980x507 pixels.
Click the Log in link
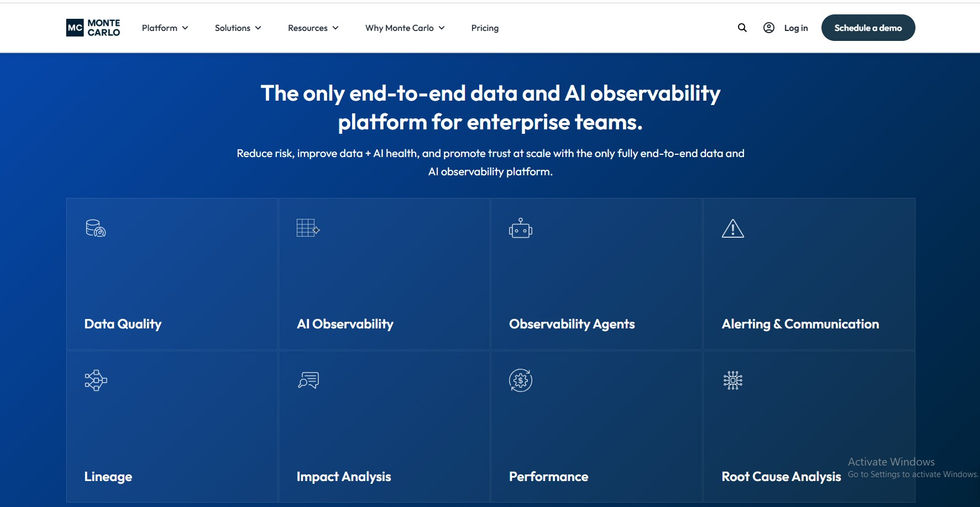[x=796, y=28]
